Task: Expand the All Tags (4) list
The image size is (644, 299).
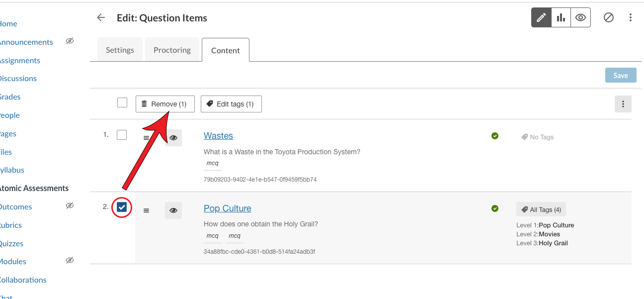Action: [x=541, y=209]
